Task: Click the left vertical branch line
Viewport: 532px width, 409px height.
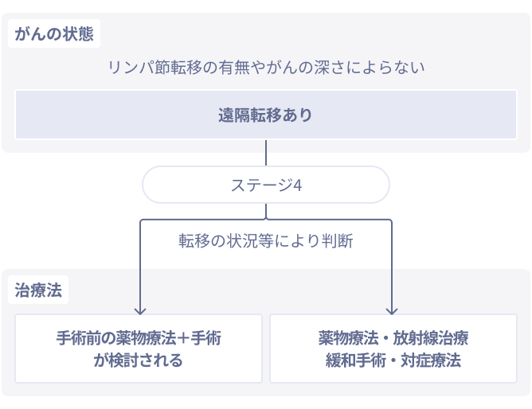Action: 140,263
